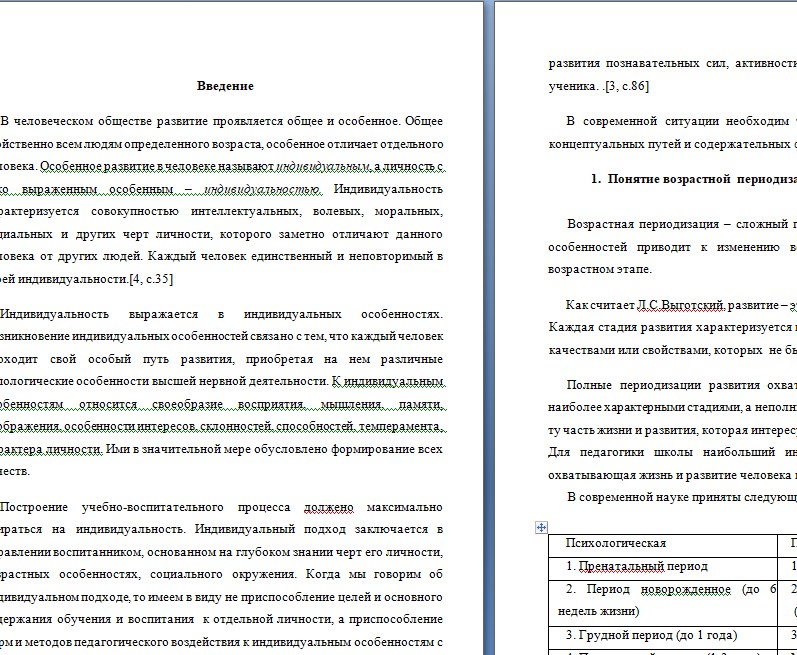Click the misspelled word 'должено'
Image resolution: width=797 pixels, height=655 pixels.
[328, 507]
